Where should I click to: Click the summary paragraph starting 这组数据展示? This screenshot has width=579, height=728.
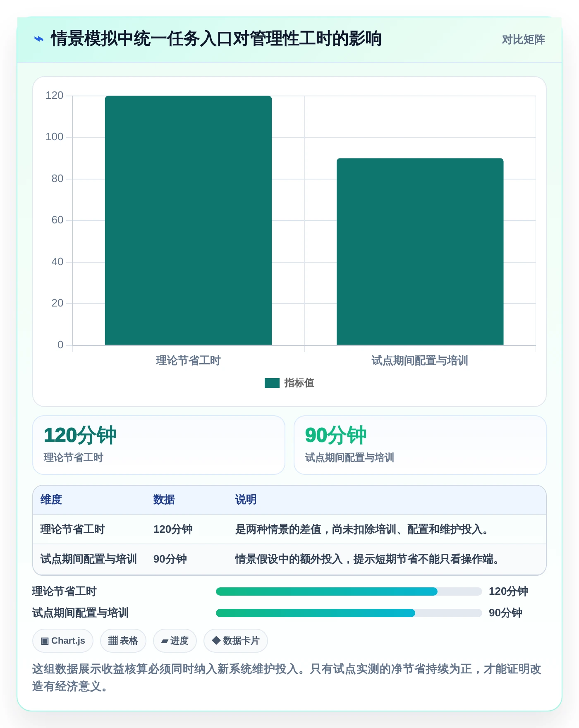(287, 678)
